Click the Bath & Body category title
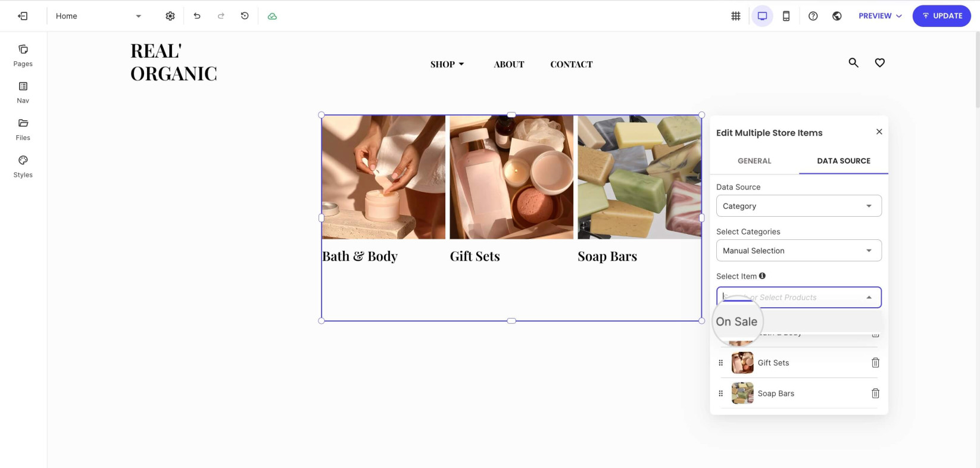The image size is (980, 468). tap(360, 256)
